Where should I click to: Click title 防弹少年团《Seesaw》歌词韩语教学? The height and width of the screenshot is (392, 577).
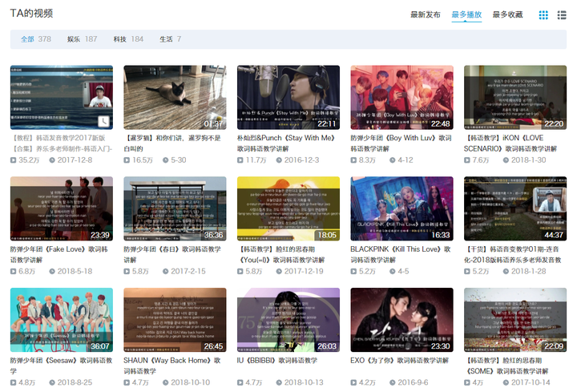coord(61,366)
